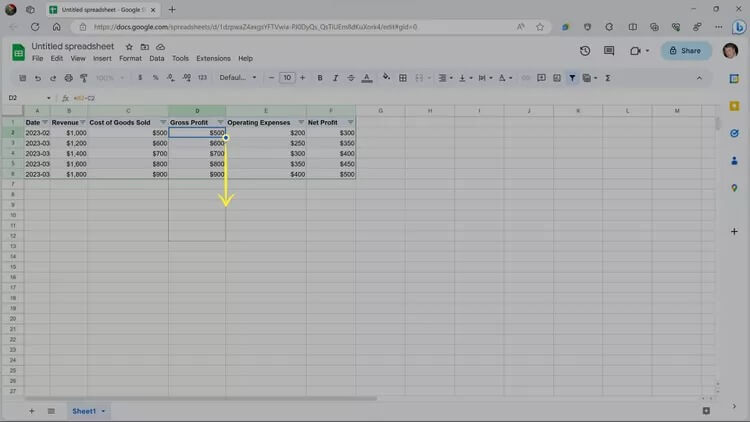Toggle bold formatting
Viewport: 750px width, 422px height.
tap(320, 78)
